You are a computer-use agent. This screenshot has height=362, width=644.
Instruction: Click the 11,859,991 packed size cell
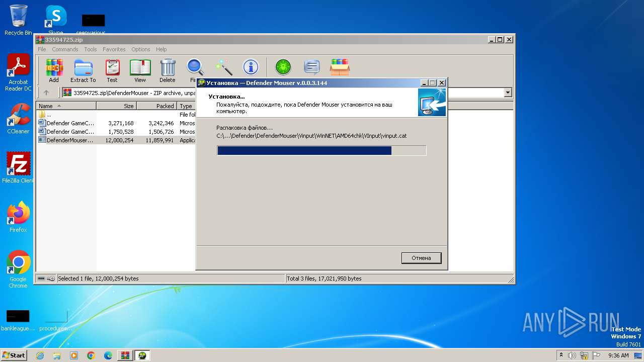160,140
